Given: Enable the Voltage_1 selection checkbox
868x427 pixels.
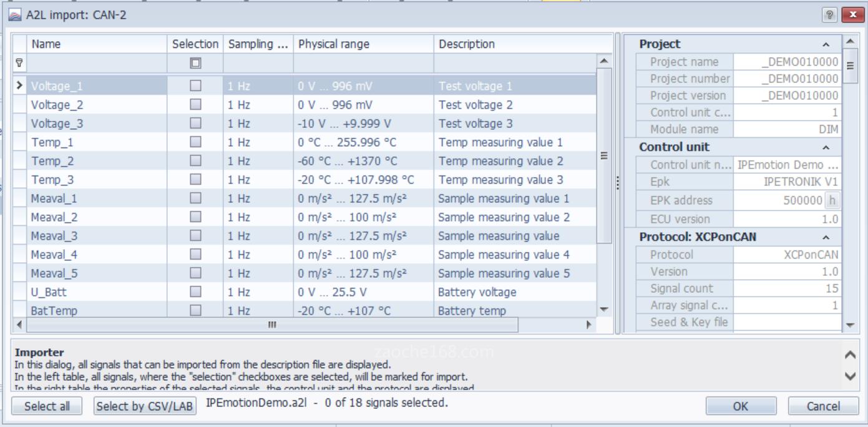Looking at the screenshot, I should 195,86.
